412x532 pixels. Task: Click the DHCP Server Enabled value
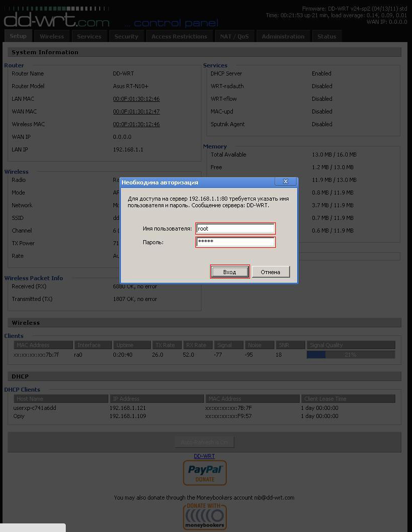321,73
